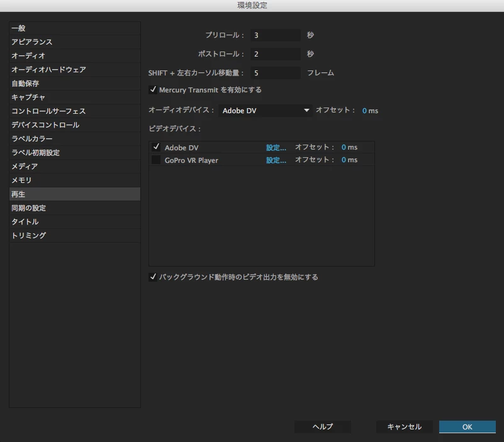Open the キャプチャ preferences

[75, 97]
